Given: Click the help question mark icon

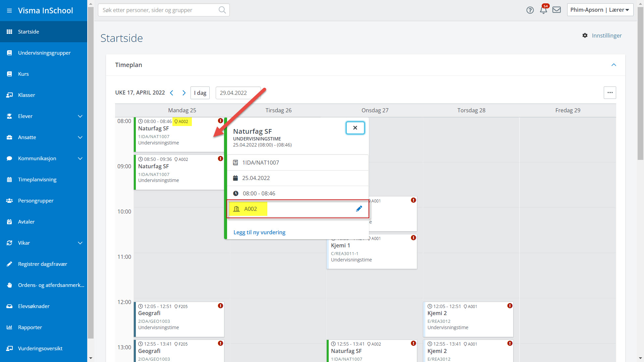Looking at the screenshot, I should [x=530, y=10].
